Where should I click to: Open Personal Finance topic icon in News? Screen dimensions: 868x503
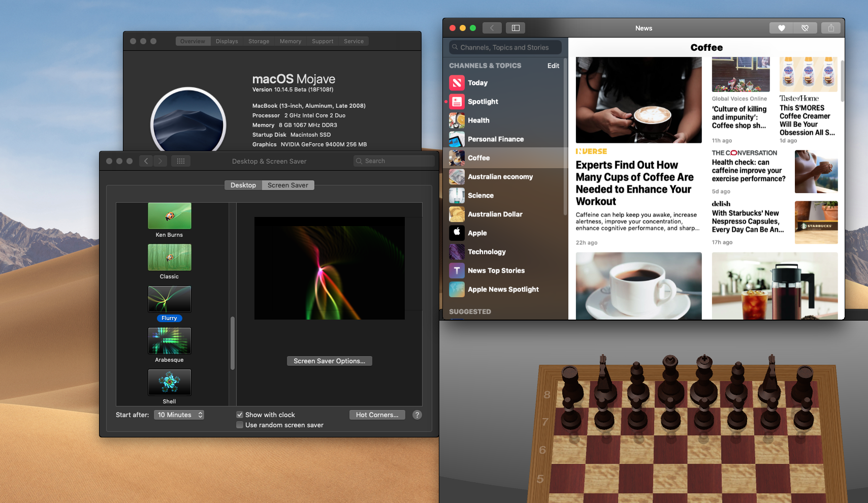pyautogui.click(x=457, y=139)
